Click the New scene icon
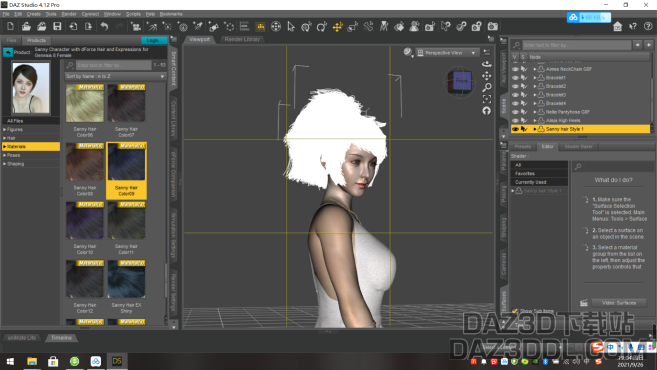This screenshot has height=370, width=657. [10, 26]
